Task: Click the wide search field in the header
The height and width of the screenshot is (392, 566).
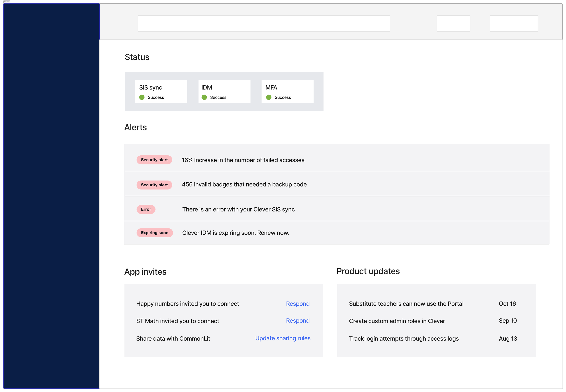Action: point(264,24)
